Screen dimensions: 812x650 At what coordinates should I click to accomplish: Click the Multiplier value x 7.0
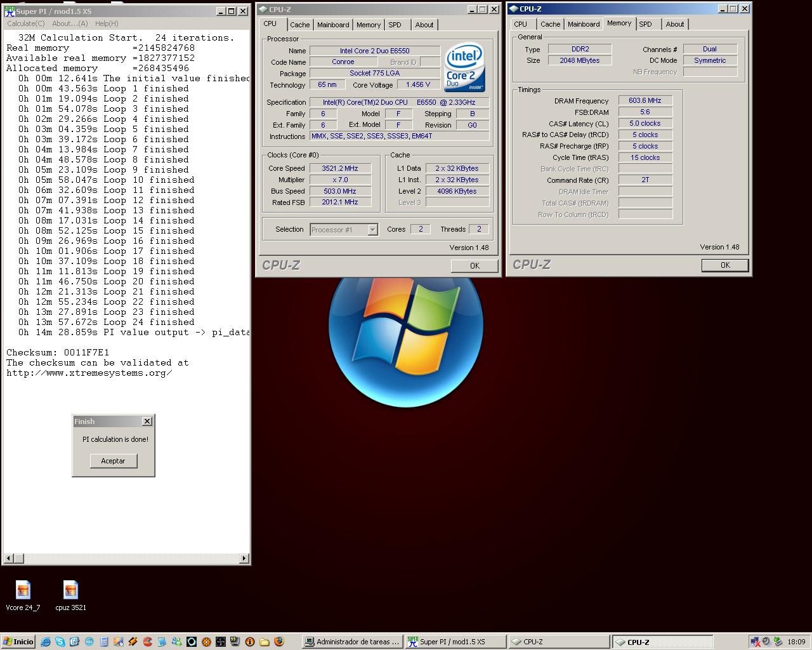pos(340,180)
